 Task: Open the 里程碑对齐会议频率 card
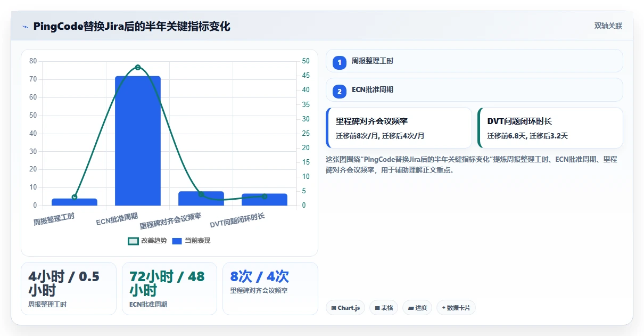[399, 128]
